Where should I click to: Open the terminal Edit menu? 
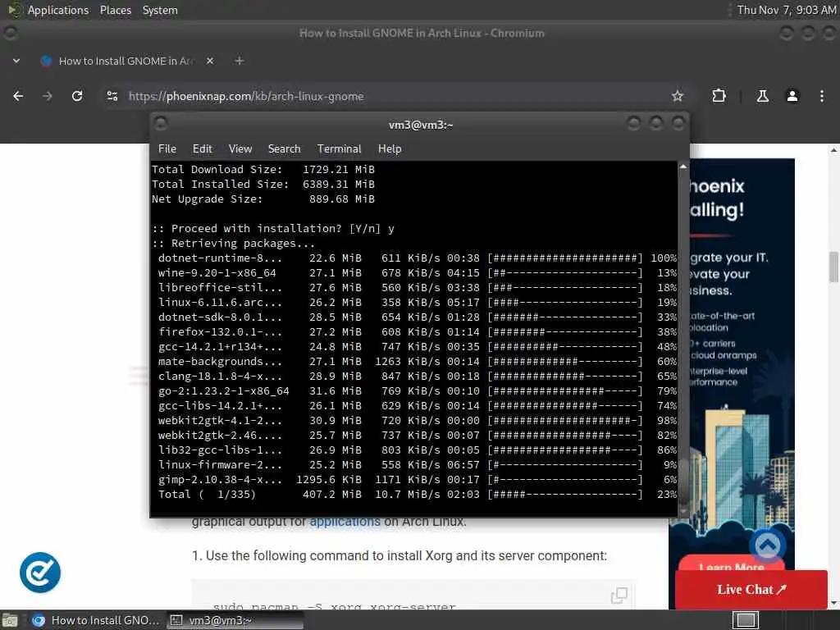tap(202, 149)
